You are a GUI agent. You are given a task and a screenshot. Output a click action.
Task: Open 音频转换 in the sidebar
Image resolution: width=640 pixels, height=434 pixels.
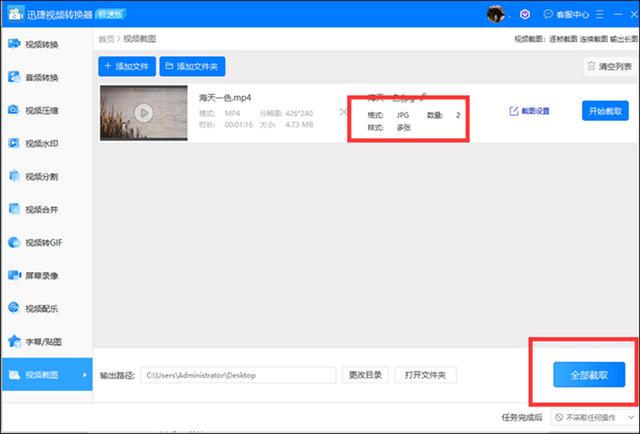(45, 77)
